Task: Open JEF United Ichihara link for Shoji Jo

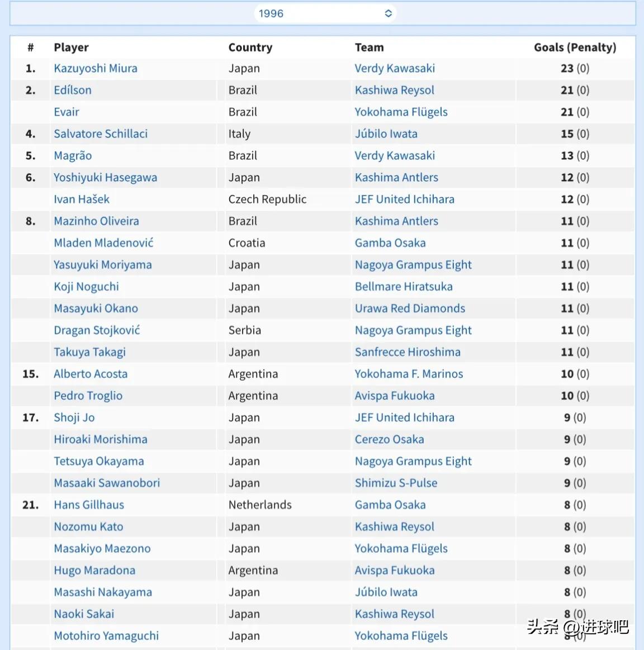Action: [x=404, y=417]
